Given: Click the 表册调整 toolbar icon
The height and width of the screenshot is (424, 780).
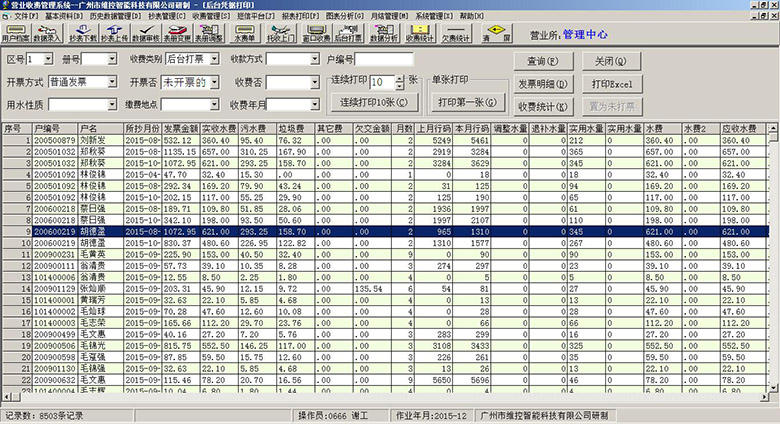Looking at the screenshot, I should [x=208, y=33].
